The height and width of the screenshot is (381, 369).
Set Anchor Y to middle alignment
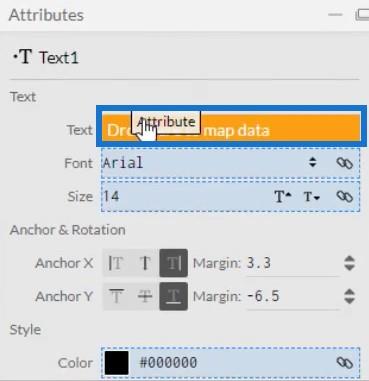point(145,296)
